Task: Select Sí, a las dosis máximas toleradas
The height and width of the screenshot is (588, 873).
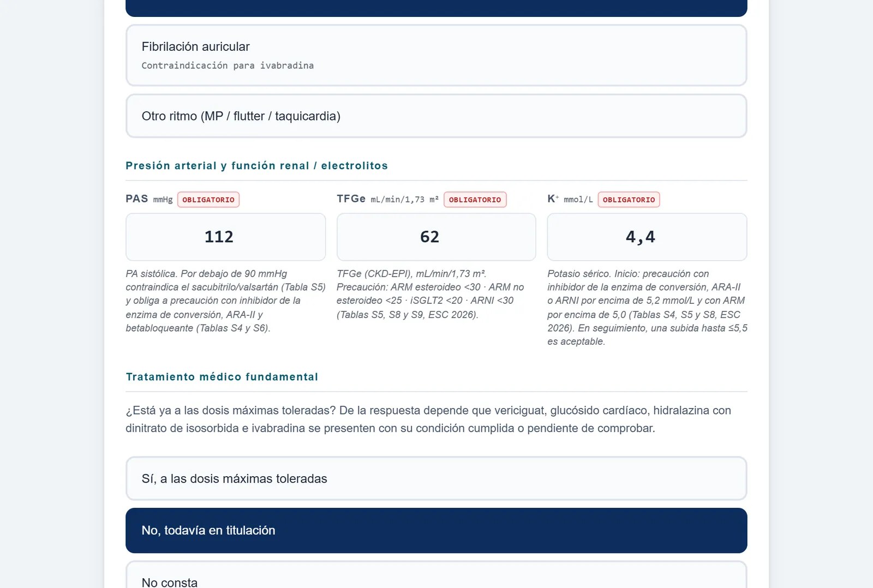Action: tap(436, 478)
